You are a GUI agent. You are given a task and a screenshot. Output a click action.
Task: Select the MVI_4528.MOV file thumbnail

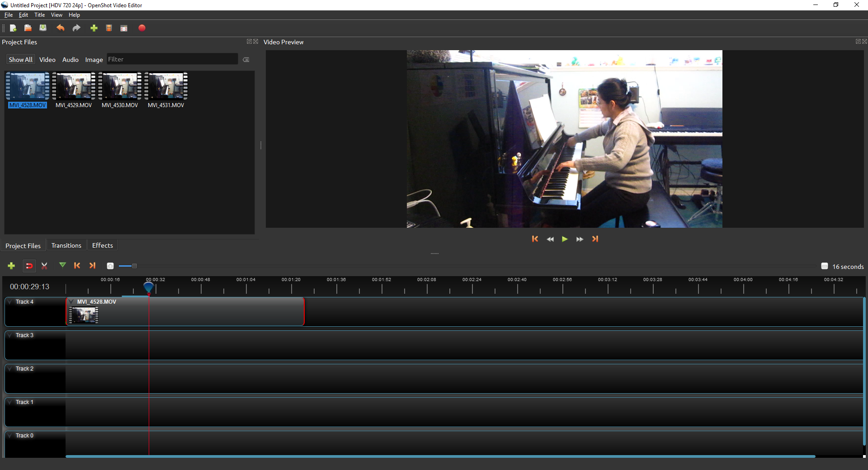click(x=28, y=90)
